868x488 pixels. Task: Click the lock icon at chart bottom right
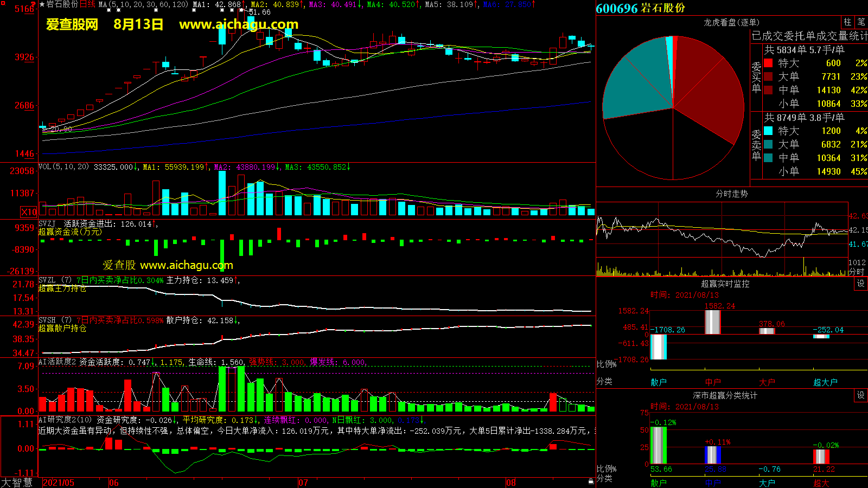[x=591, y=481]
